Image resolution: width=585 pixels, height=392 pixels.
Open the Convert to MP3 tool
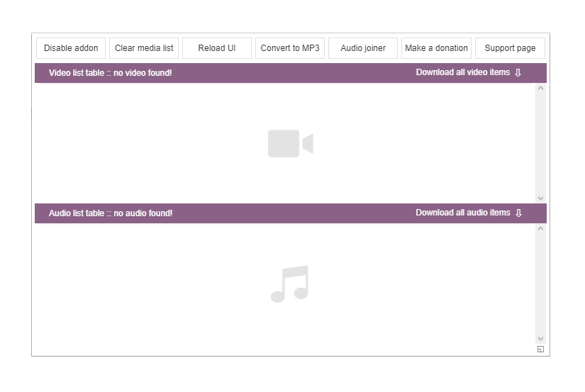click(x=290, y=48)
